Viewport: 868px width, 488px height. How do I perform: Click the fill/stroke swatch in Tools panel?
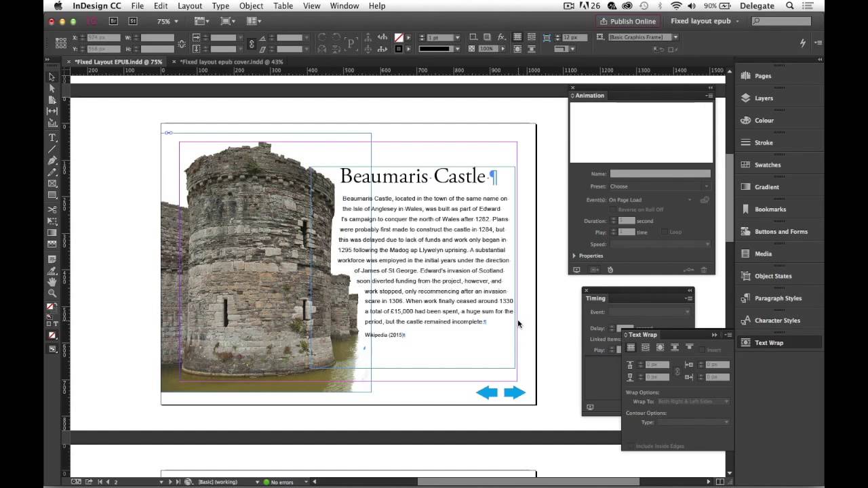point(52,308)
